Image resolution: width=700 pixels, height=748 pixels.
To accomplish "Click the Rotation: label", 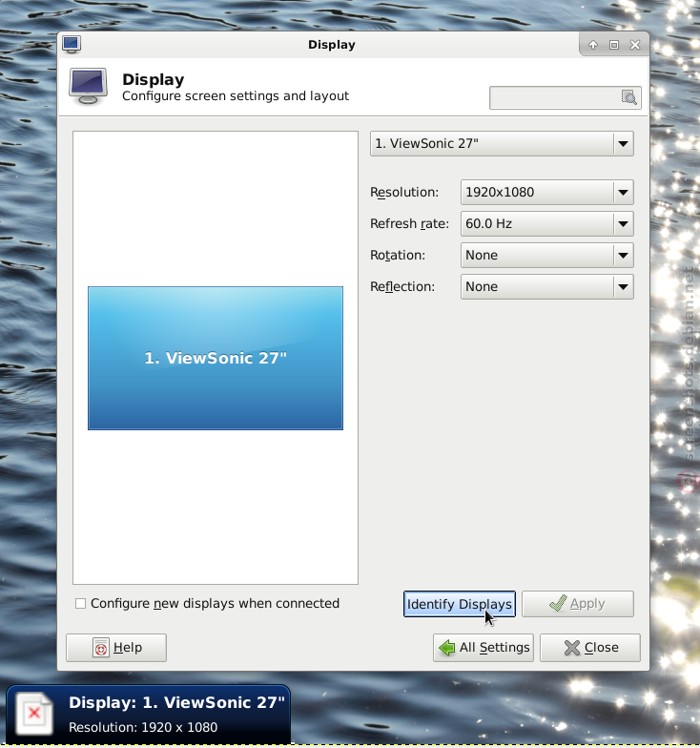I will 398,256.
